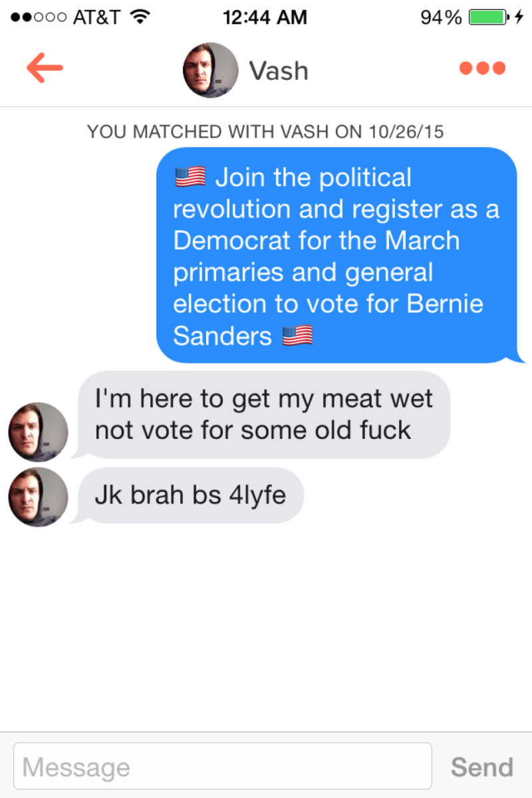Click into the Message text field
Screen dimensions: 532x798
(223, 767)
